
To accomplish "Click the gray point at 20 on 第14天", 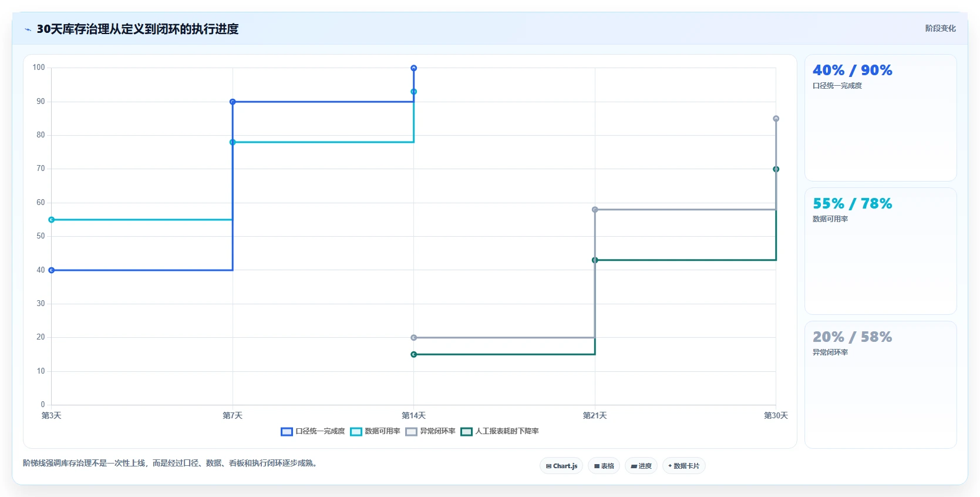I will coord(414,338).
